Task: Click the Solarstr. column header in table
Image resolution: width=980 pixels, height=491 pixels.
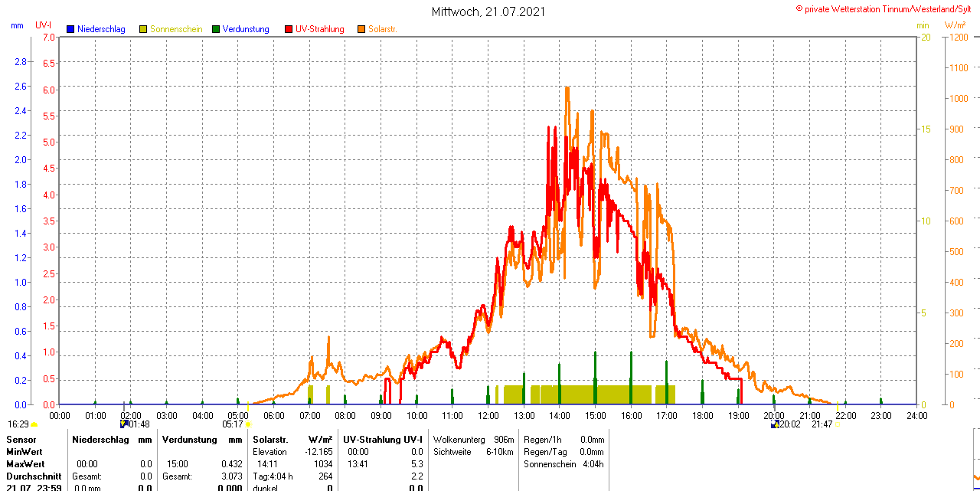Action: pyautogui.click(x=270, y=440)
